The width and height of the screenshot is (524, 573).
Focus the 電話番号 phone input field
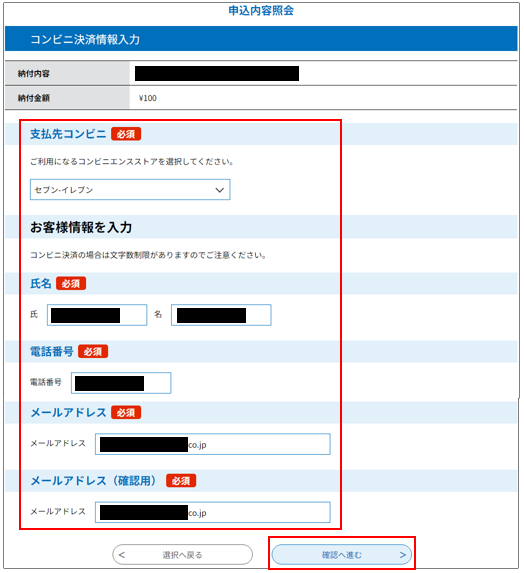click(x=121, y=383)
